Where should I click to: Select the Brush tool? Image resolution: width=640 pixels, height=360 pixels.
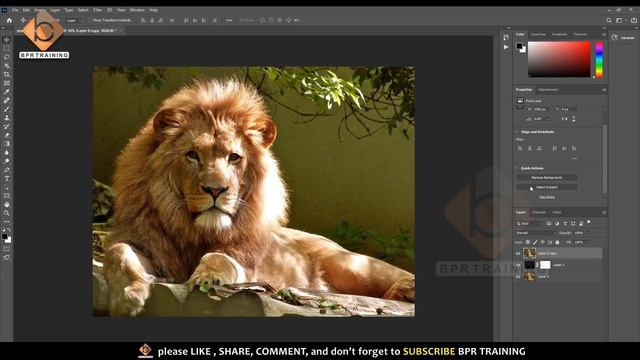coord(7,109)
